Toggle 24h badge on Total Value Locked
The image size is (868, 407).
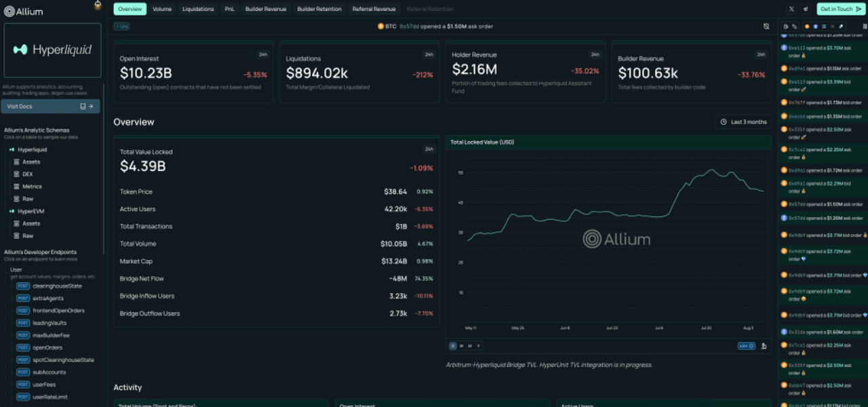click(429, 149)
